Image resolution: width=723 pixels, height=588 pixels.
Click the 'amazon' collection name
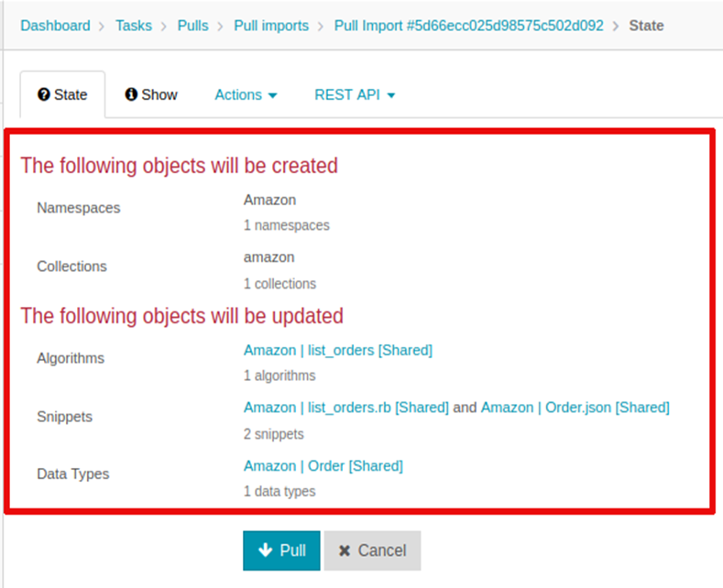click(x=268, y=257)
